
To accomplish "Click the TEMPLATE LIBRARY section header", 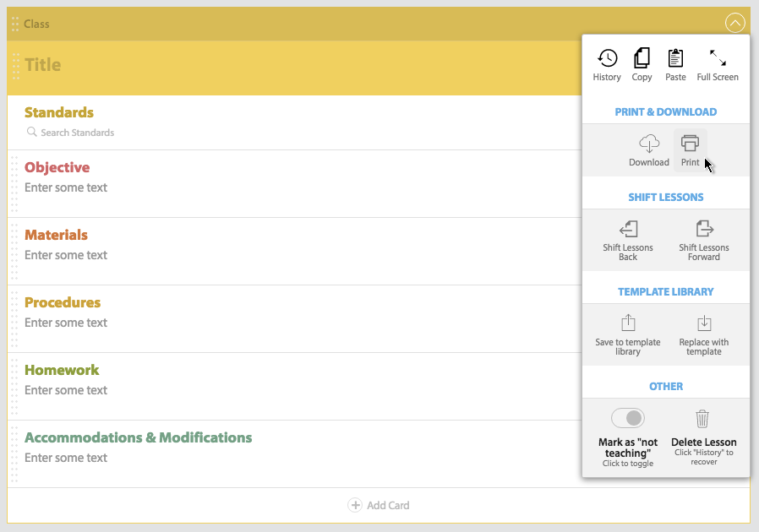I will 665,292.
